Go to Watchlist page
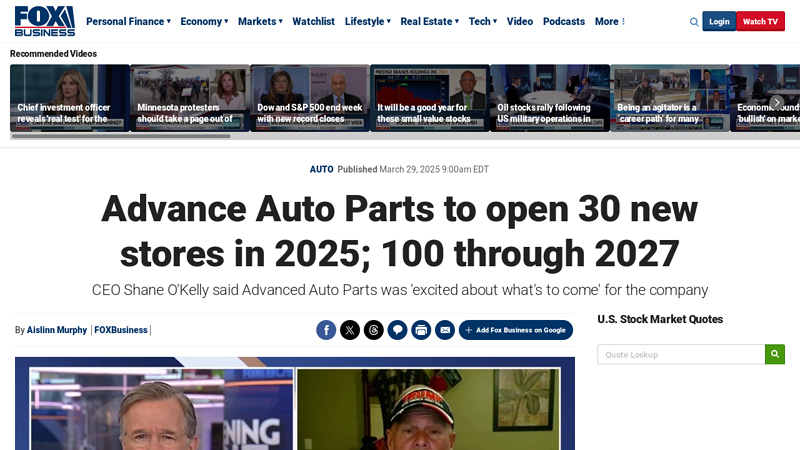The image size is (800, 450). [313, 21]
